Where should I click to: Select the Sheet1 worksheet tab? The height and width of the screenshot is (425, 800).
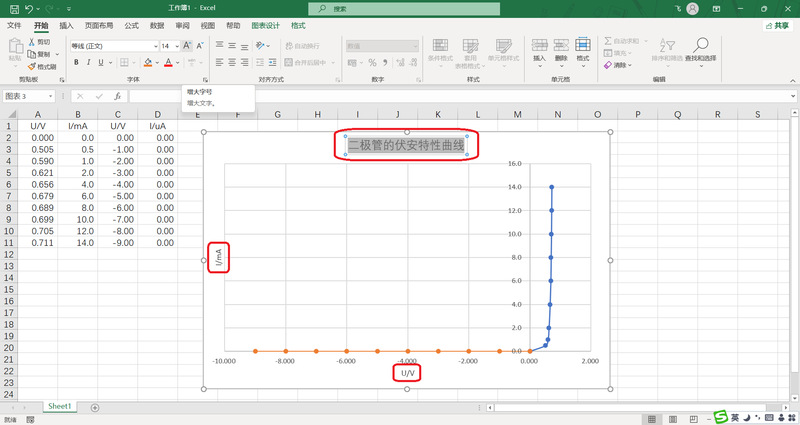[x=59, y=407]
